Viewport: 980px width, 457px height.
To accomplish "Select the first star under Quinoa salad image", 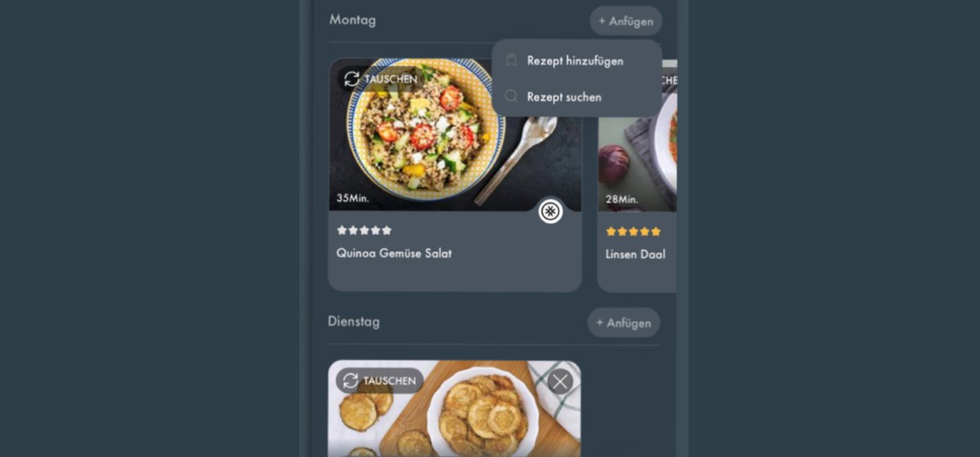I will pos(342,230).
